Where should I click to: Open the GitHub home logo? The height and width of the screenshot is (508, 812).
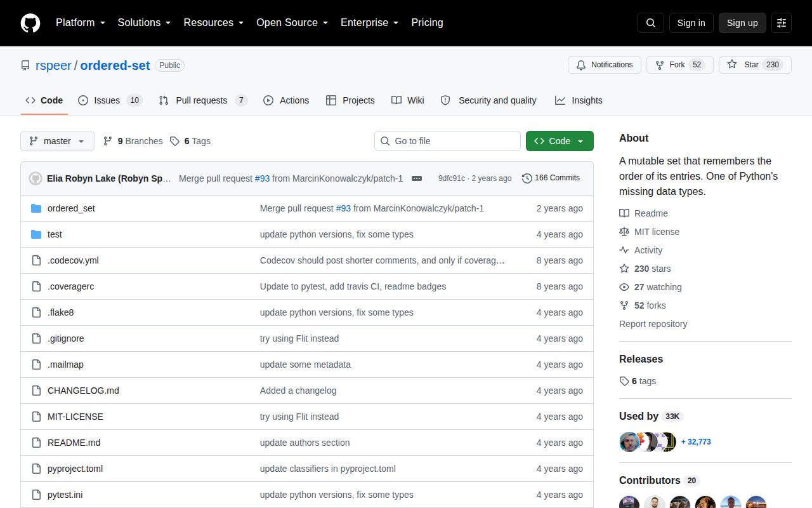tap(30, 23)
